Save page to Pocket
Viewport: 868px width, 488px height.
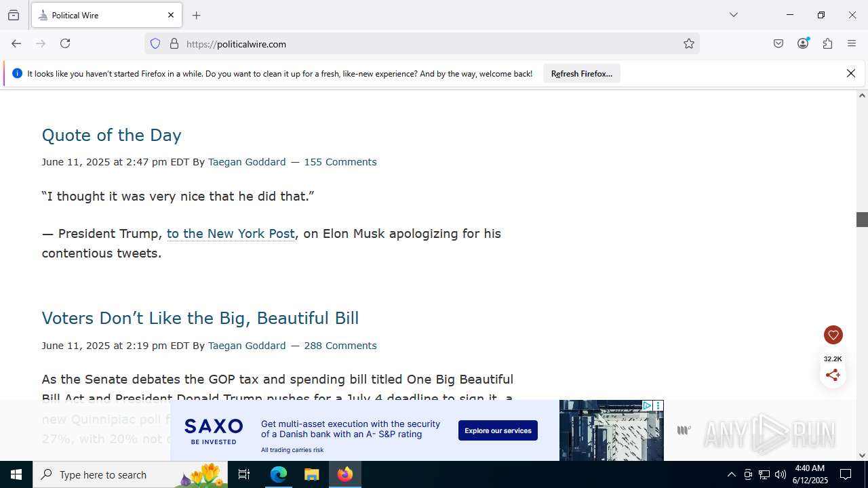tap(778, 43)
